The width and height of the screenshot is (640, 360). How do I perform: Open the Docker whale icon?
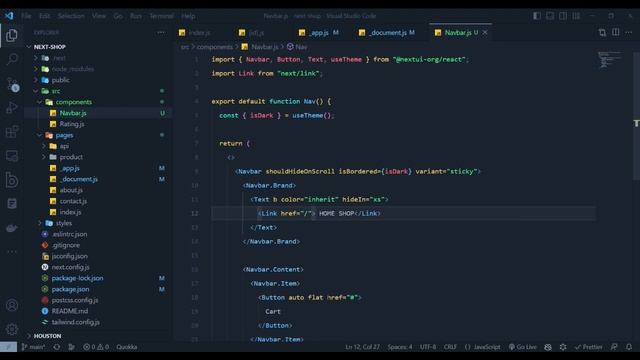[12, 227]
